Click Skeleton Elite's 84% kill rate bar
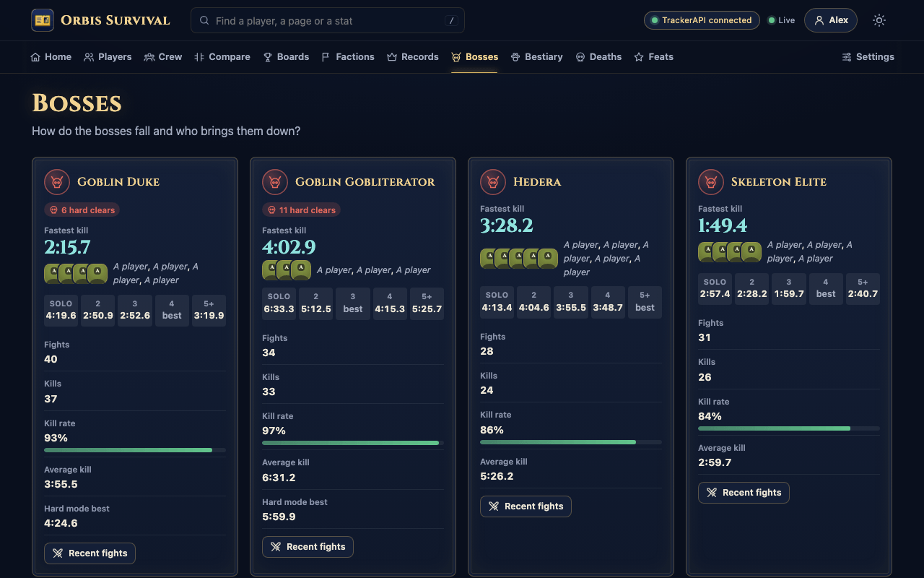Image resolution: width=924 pixels, height=578 pixels. pyautogui.click(x=789, y=428)
